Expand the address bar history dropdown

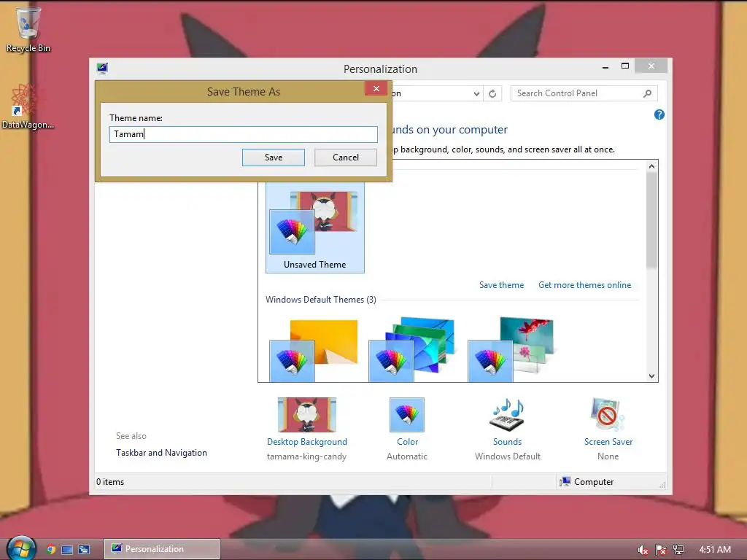point(476,93)
